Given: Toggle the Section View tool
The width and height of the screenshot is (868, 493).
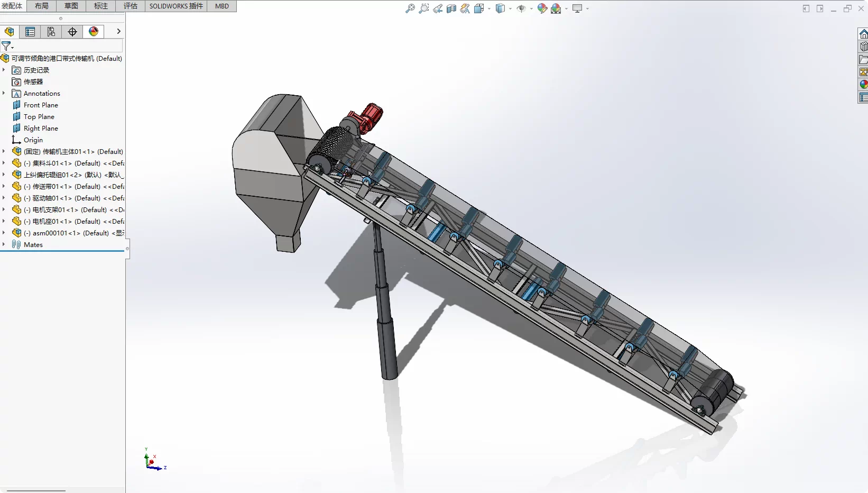Looking at the screenshot, I should click(x=451, y=8).
